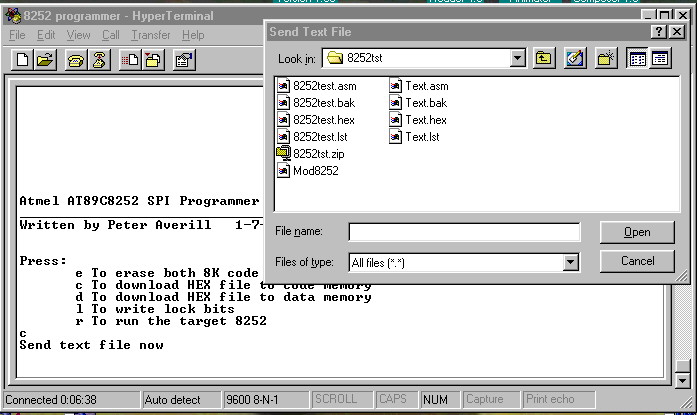This screenshot has height=415, width=697.
Task: Select the file name 8252tst.zip
Action: (x=318, y=154)
